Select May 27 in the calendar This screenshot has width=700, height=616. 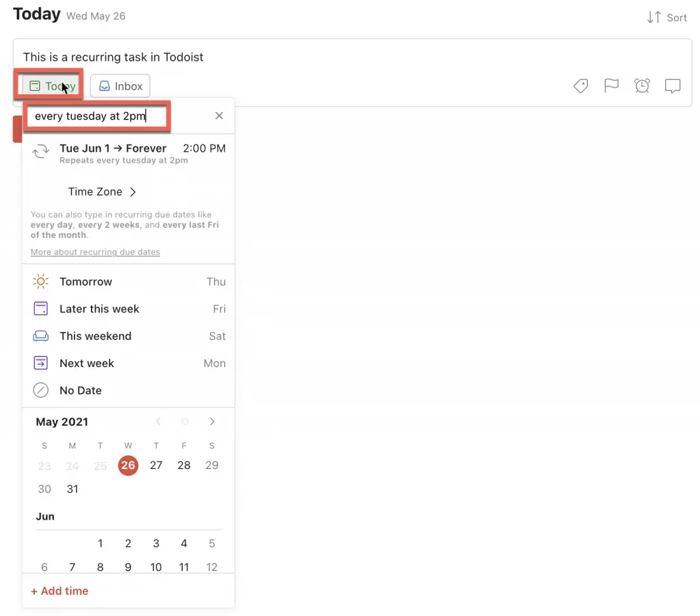pyautogui.click(x=156, y=465)
